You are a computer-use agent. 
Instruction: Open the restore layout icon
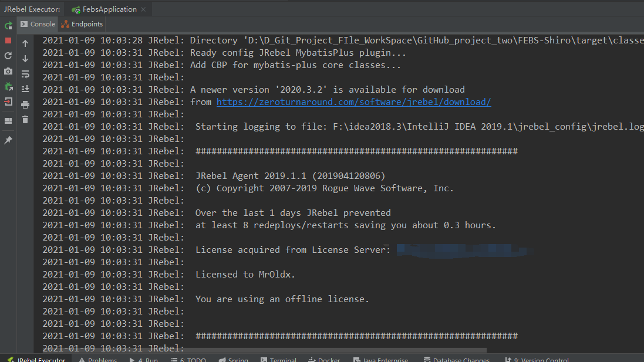tap(8, 121)
